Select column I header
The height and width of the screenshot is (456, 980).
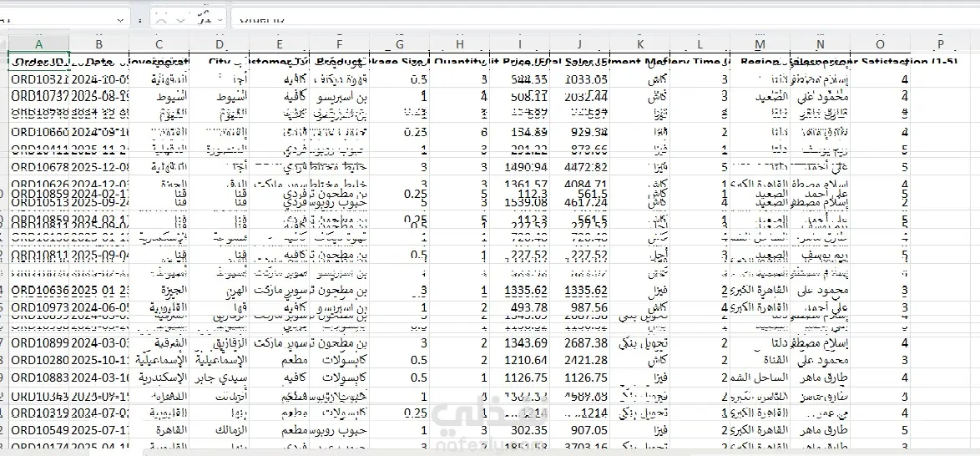[x=519, y=43]
